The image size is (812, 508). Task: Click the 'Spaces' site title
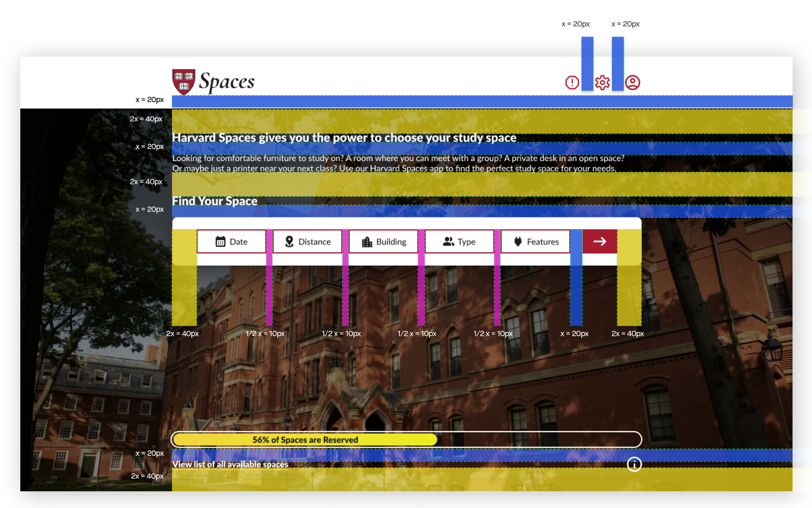coord(227,82)
